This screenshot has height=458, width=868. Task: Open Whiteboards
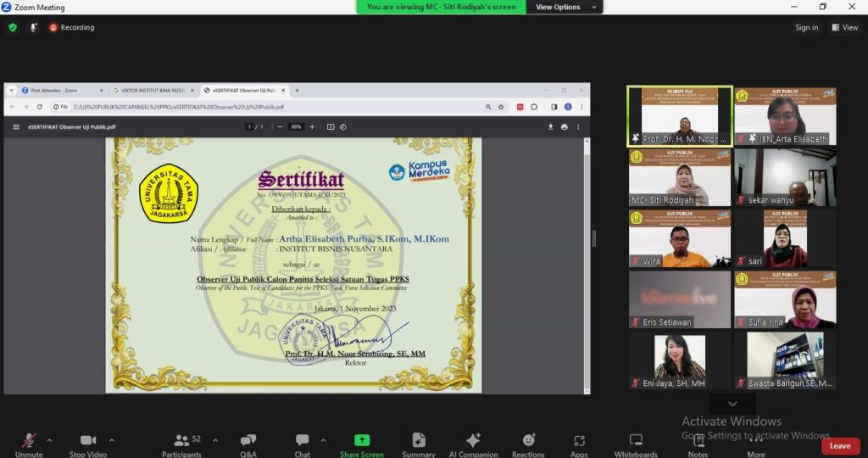pyautogui.click(x=636, y=444)
